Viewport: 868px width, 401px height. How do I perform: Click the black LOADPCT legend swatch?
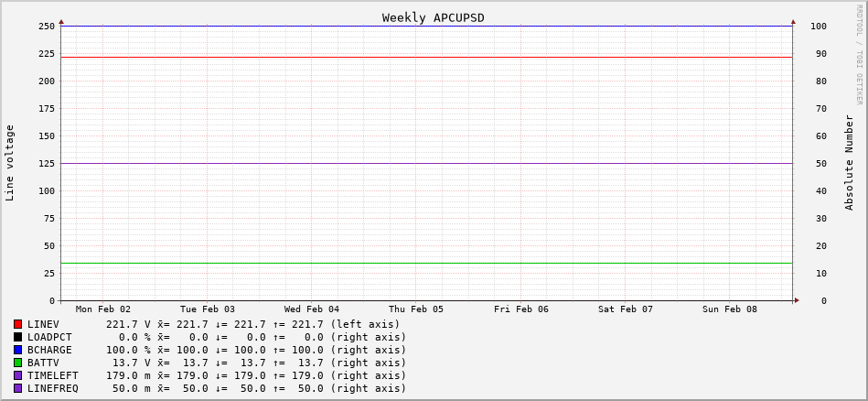[x=17, y=337]
